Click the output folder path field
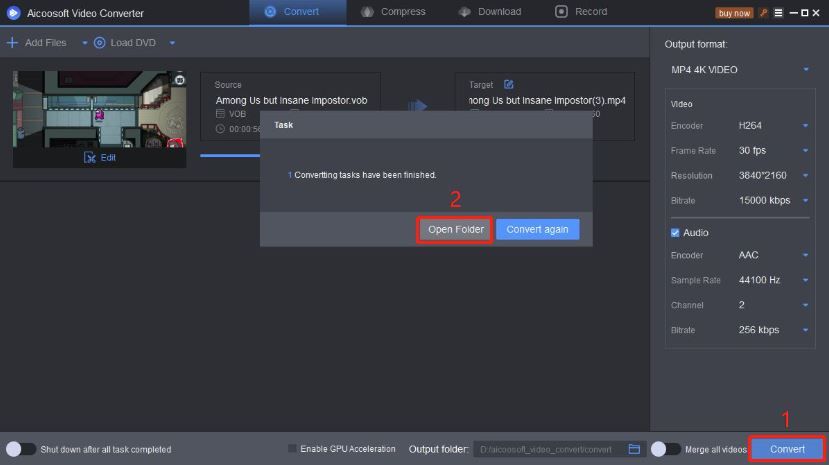This screenshot has width=829, height=465. 548,449
